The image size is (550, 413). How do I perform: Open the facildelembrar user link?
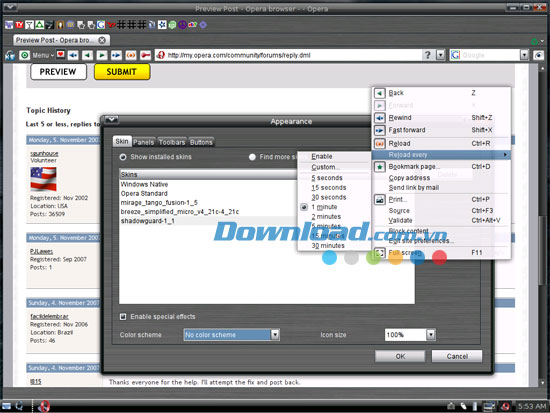tap(49, 316)
